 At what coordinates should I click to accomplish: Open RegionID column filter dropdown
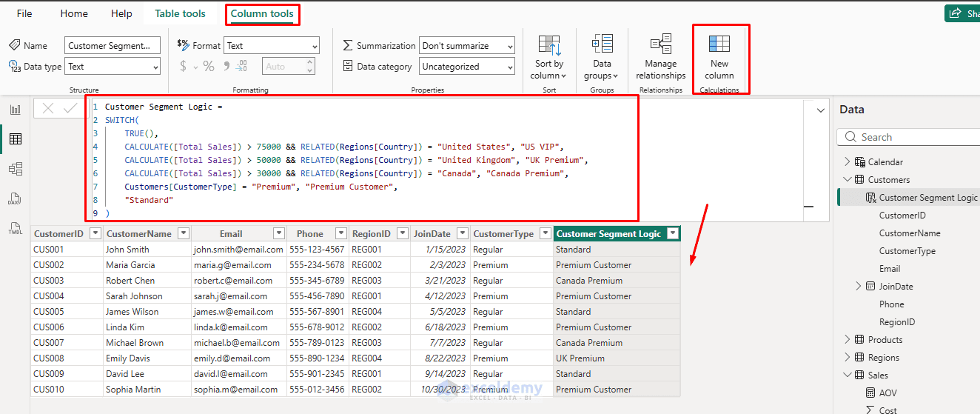pyautogui.click(x=402, y=233)
